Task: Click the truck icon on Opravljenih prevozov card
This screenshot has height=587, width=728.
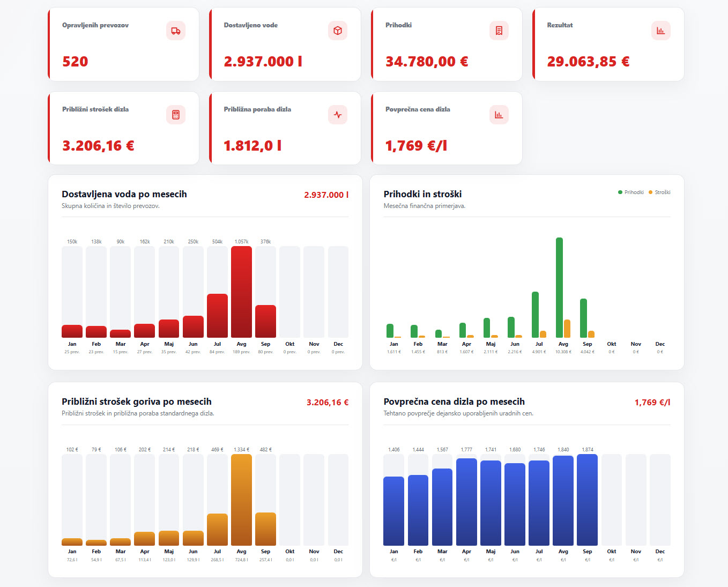Action: (x=176, y=31)
